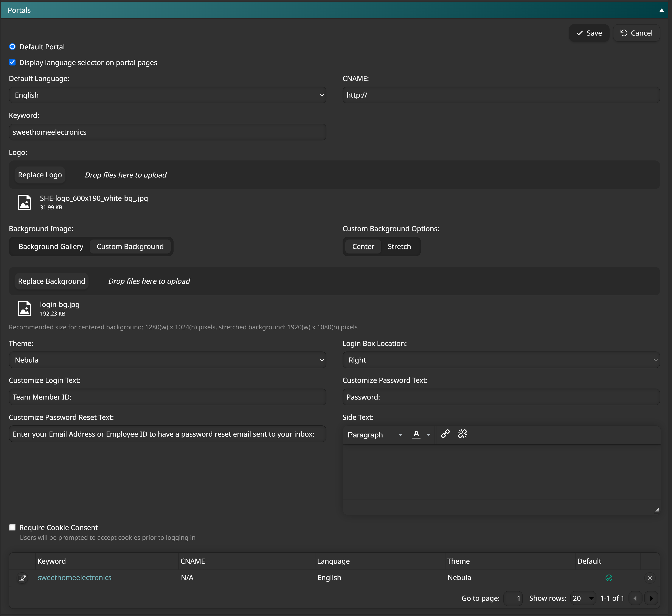Open the sweethomeelectronics portal link
Image resolution: width=672 pixels, height=616 pixels.
(x=75, y=578)
